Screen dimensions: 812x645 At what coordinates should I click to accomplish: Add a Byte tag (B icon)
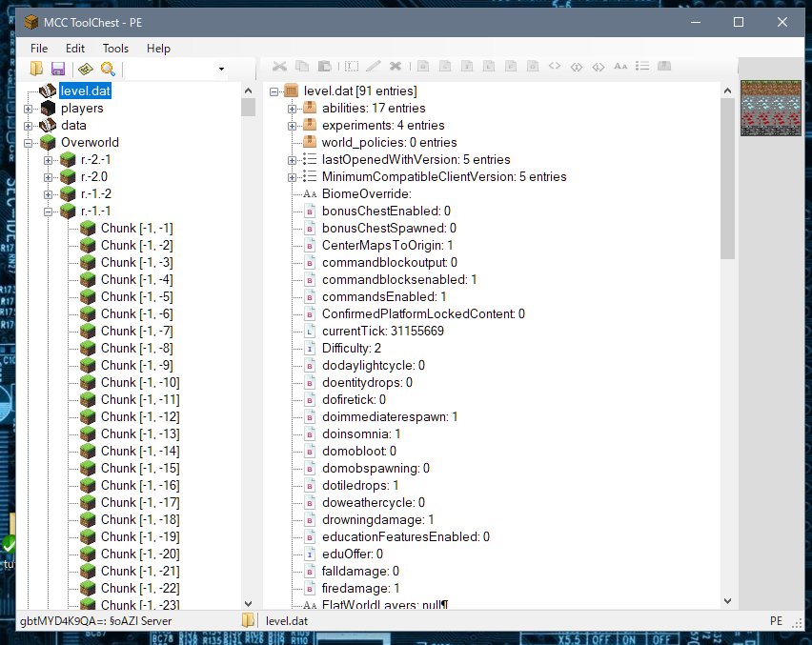[423, 67]
